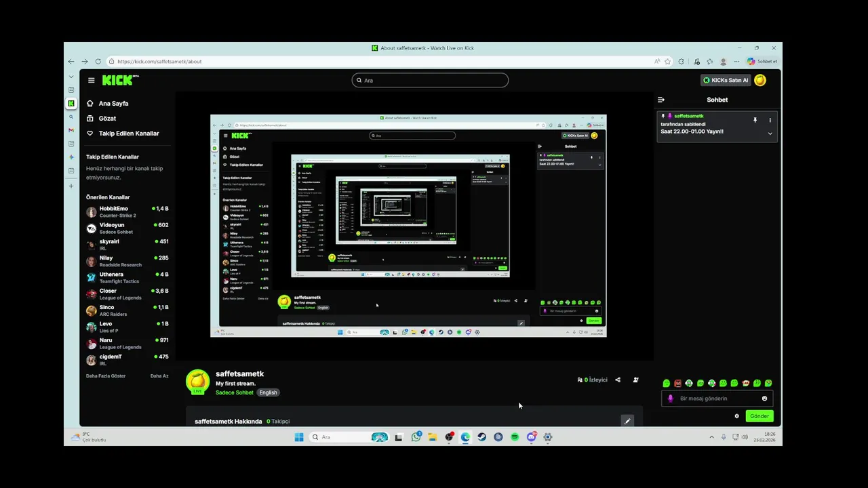Click the Sinco channel avatar
Screen dimensions: 868x488
pyautogui.click(x=91, y=310)
